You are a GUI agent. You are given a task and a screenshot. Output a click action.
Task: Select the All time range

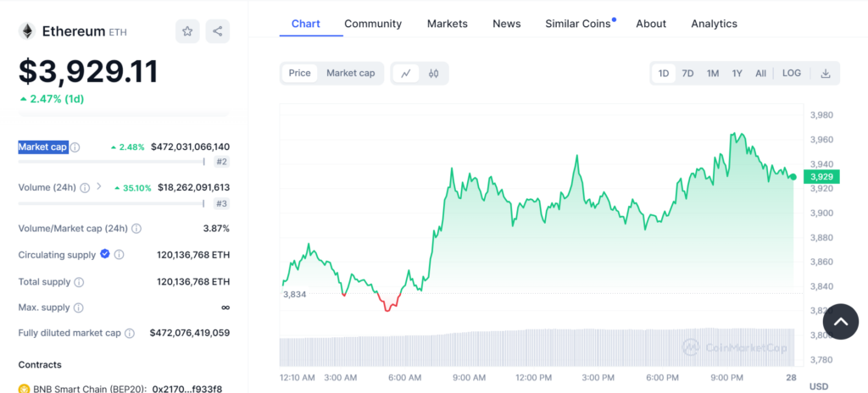point(760,73)
